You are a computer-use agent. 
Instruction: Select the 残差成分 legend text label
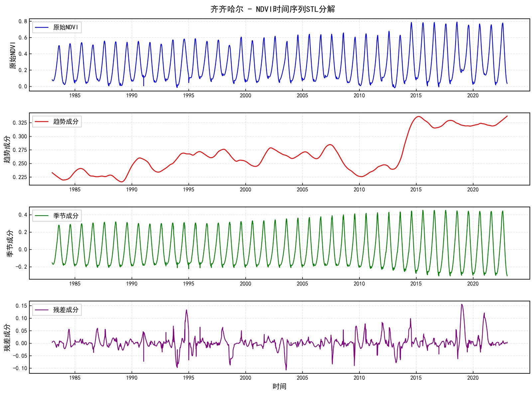click(66, 310)
